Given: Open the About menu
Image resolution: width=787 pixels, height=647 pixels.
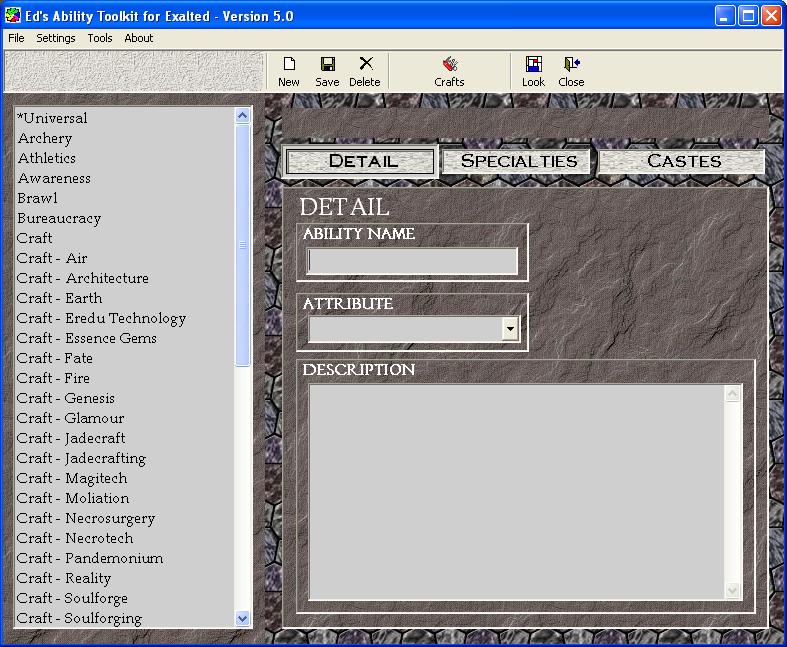Looking at the screenshot, I should pos(139,38).
